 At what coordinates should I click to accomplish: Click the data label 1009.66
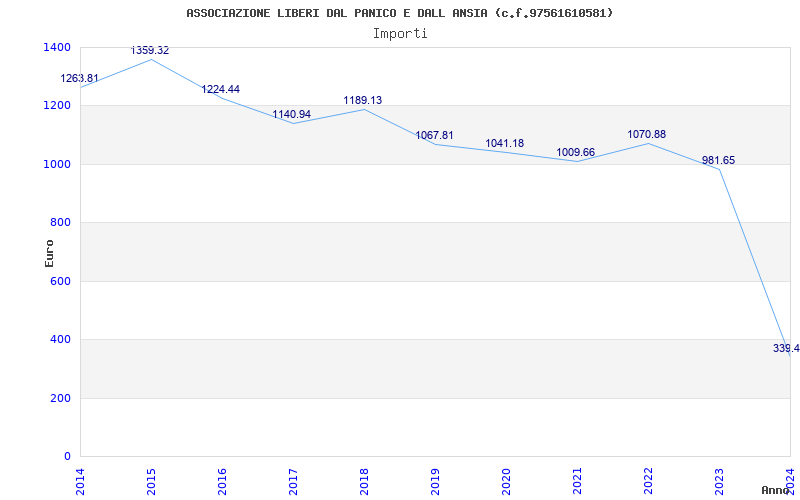click(x=576, y=153)
